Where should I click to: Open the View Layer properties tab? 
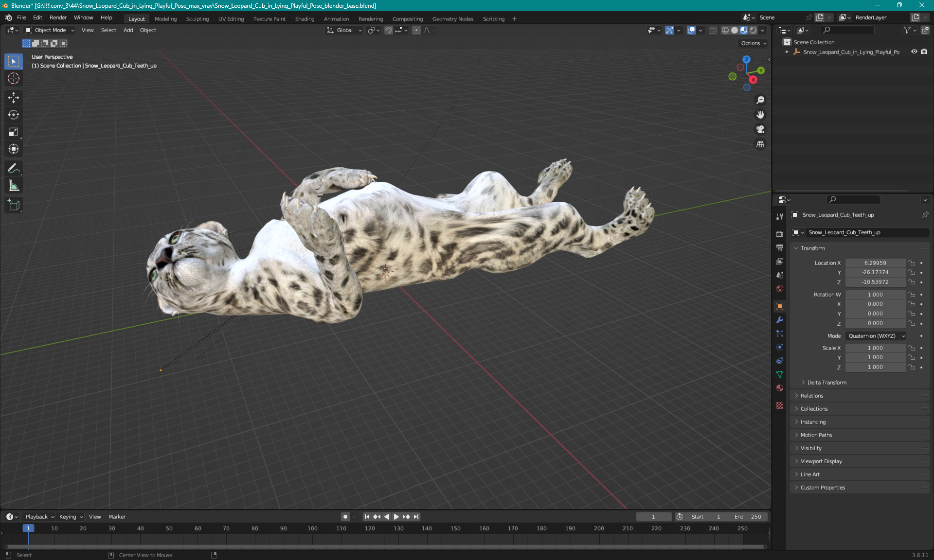pyautogui.click(x=780, y=262)
